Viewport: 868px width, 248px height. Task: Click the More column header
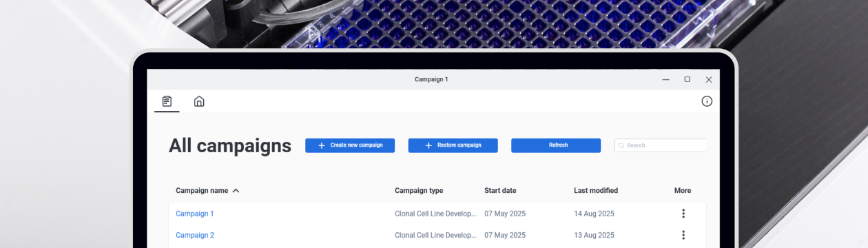683,191
